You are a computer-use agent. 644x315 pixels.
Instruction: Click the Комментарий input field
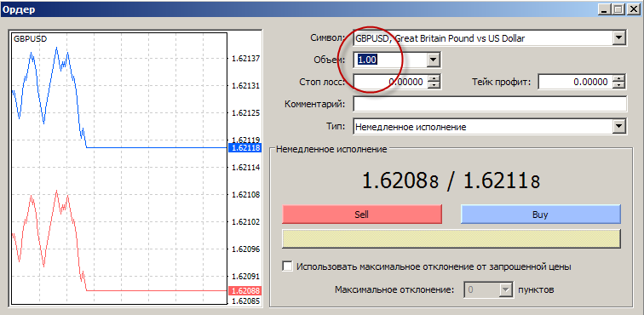(x=490, y=104)
